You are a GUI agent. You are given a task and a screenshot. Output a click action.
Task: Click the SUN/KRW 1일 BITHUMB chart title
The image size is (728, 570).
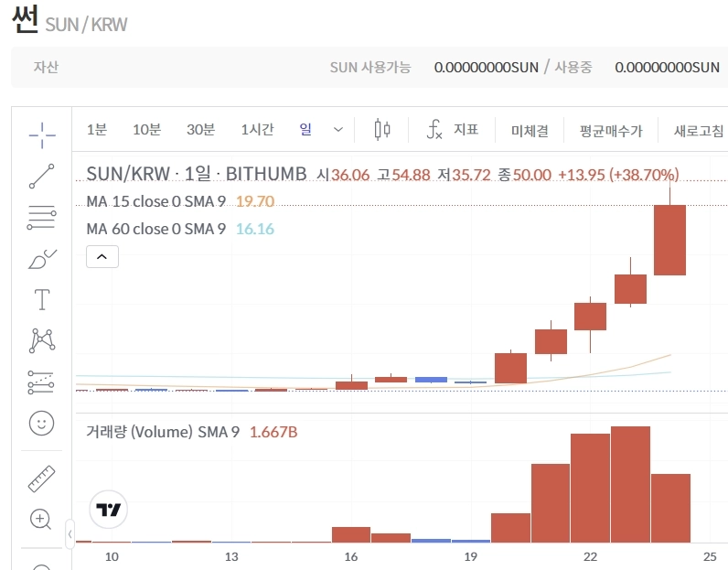[x=197, y=174]
